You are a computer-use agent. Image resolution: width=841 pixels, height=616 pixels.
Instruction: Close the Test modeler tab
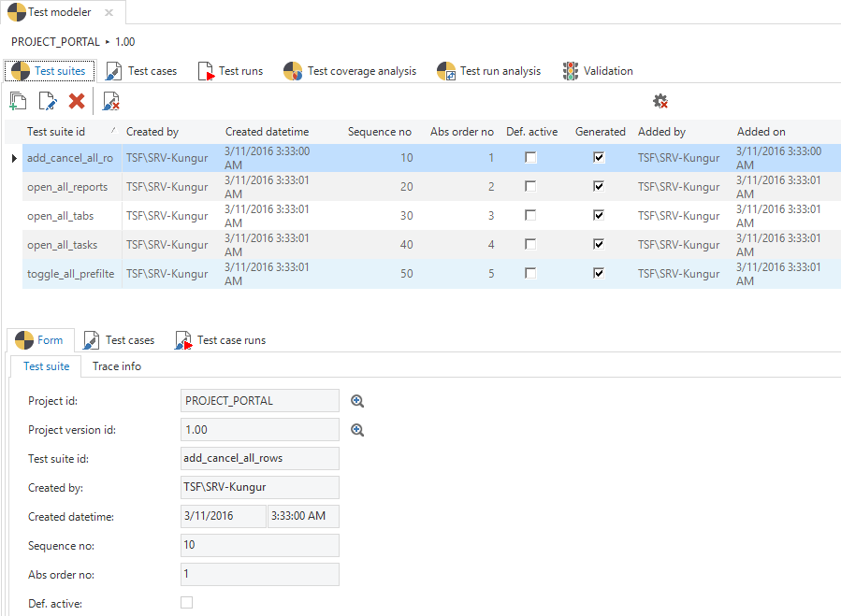(x=109, y=13)
